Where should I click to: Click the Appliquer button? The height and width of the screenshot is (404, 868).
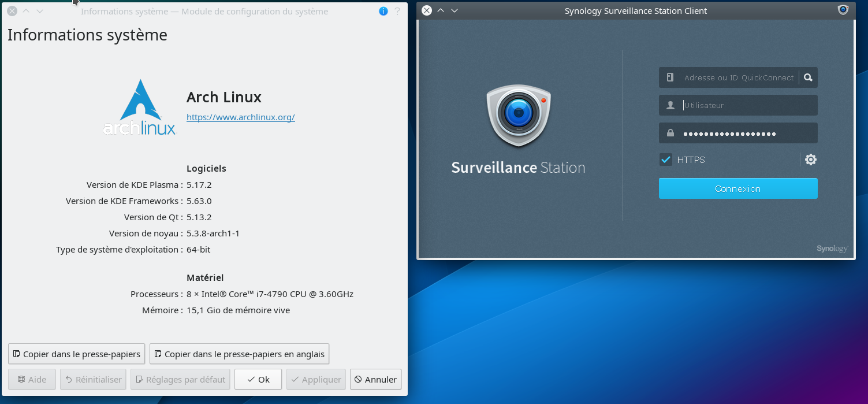[x=316, y=379]
